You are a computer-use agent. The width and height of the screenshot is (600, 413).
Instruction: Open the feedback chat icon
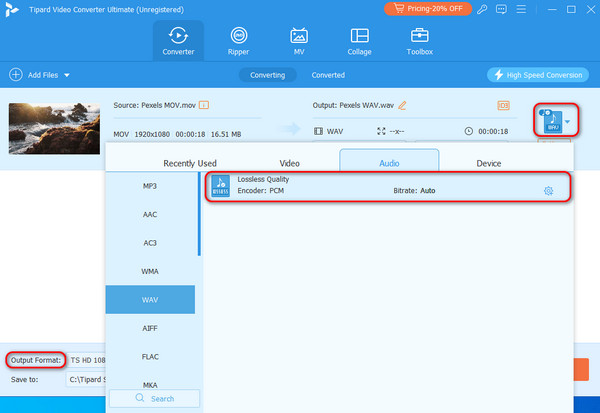[x=501, y=9]
